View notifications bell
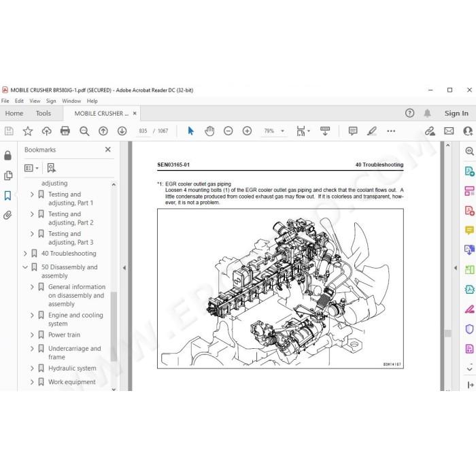 428,114
